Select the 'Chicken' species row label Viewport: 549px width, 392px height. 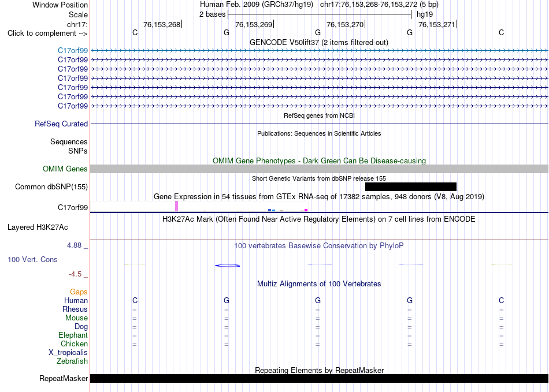(74, 344)
